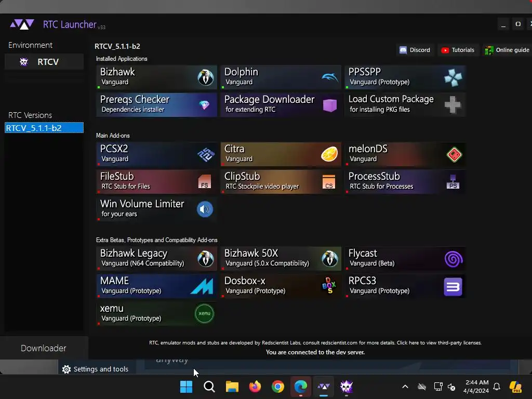Click the Flycast purple spiral icon
532x399 pixels.
pyautogui.click(x=454, y=259)
